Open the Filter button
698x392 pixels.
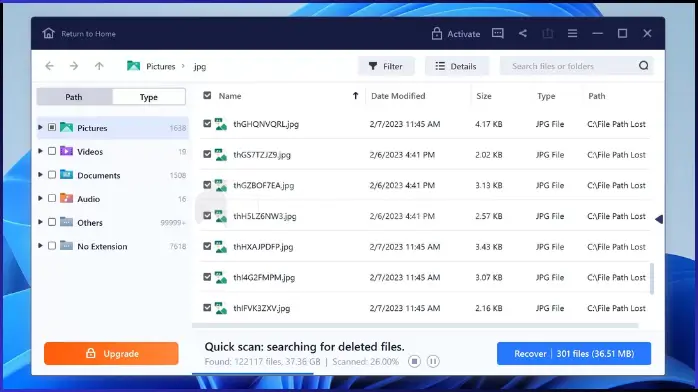click(x=386, y=66)
